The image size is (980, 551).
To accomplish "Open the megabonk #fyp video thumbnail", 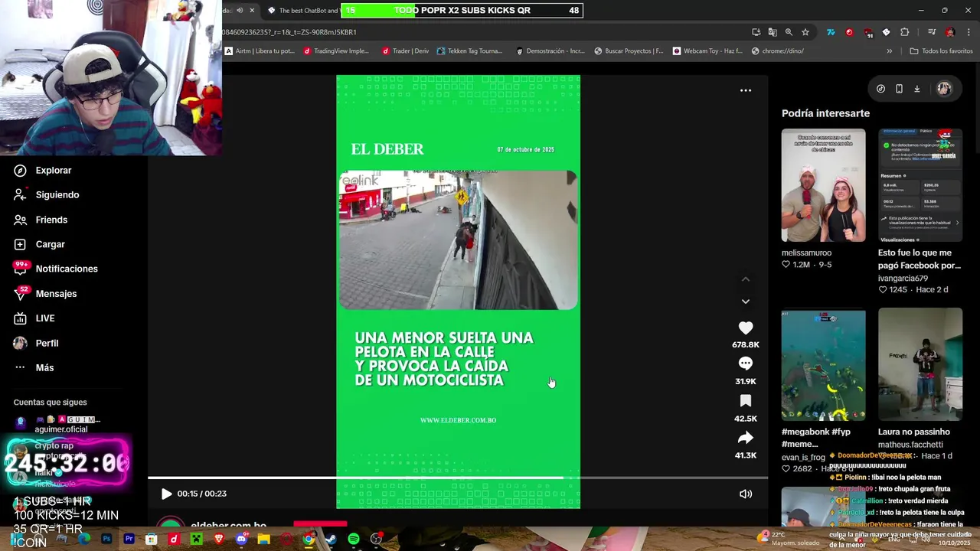I will click(x=823, y=364).
